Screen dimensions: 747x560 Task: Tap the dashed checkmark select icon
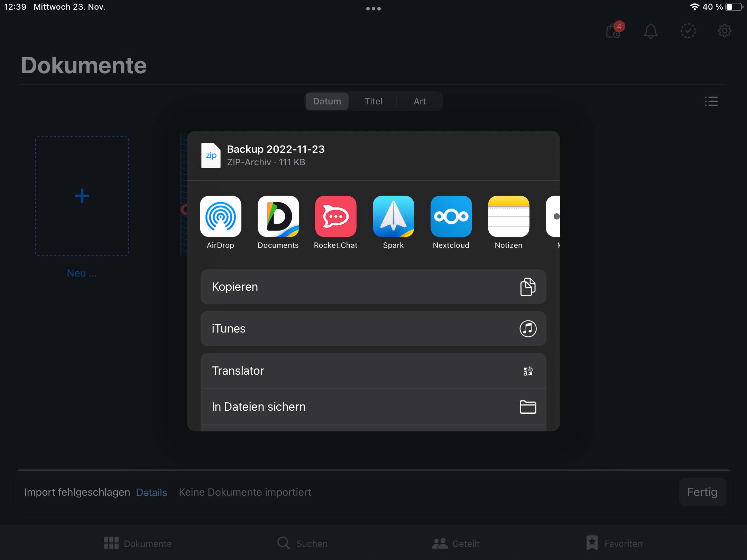[688, 31]
